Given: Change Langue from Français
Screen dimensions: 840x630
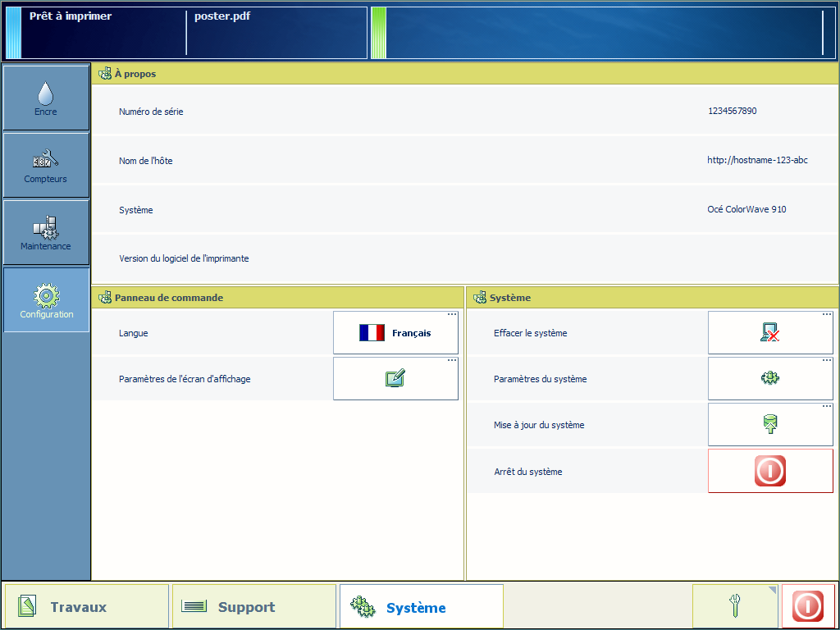Looking at the screenshot, I should coord(396,333).
